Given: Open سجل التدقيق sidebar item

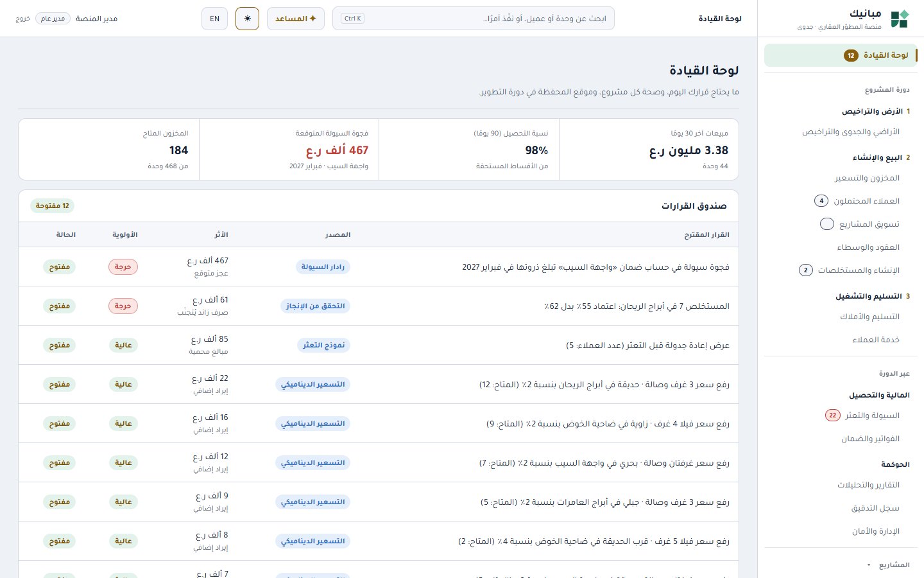Looking at the screenshot, I should point(841,508).
